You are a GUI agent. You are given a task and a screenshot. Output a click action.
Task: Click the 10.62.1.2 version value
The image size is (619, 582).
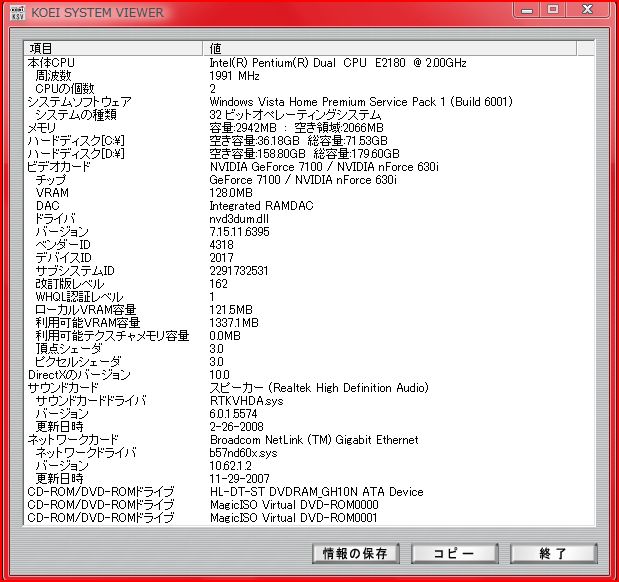231,466
